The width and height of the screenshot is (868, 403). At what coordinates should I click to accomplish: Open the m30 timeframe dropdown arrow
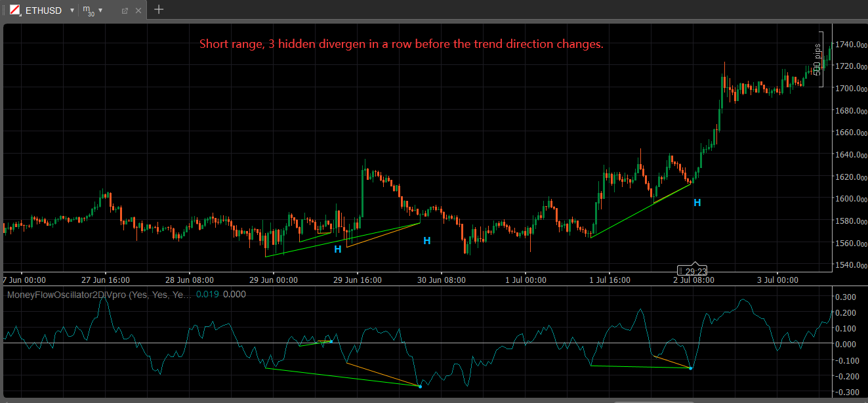point(100,11)
